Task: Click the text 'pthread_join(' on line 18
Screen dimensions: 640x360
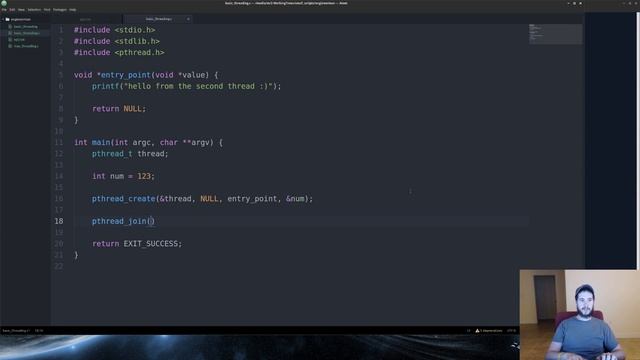Action: pos(121,221)
